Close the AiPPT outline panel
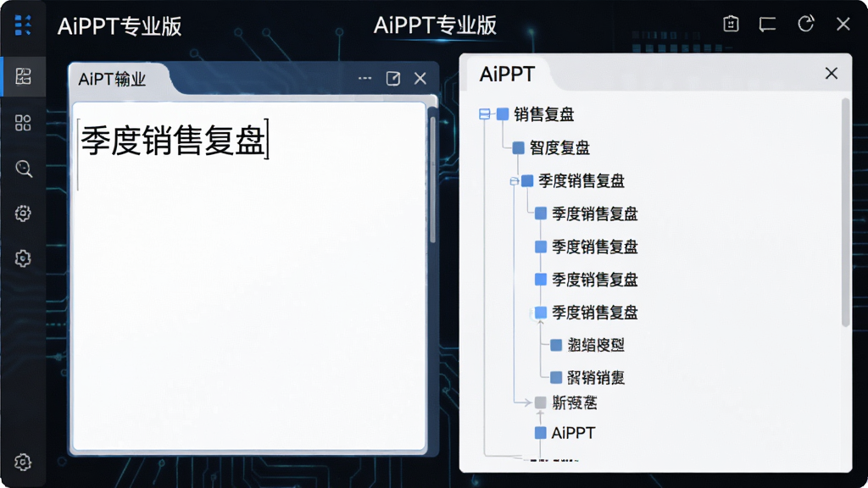 (831, 73)
